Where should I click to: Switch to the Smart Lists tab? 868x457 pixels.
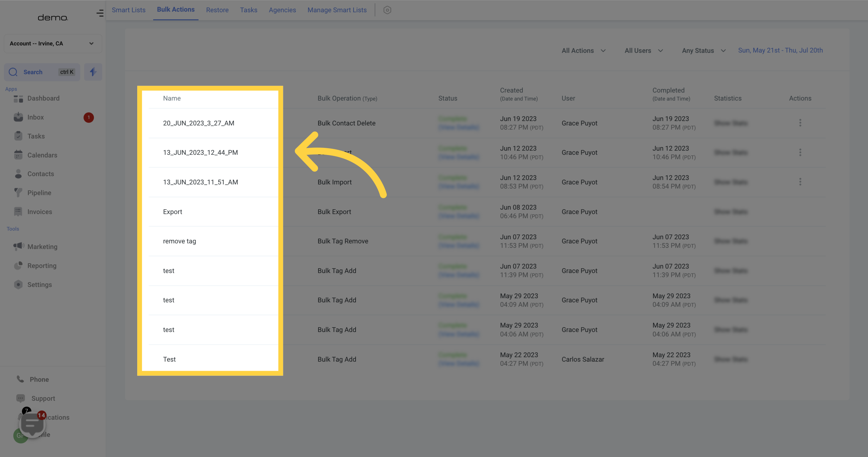click(129, 10)
